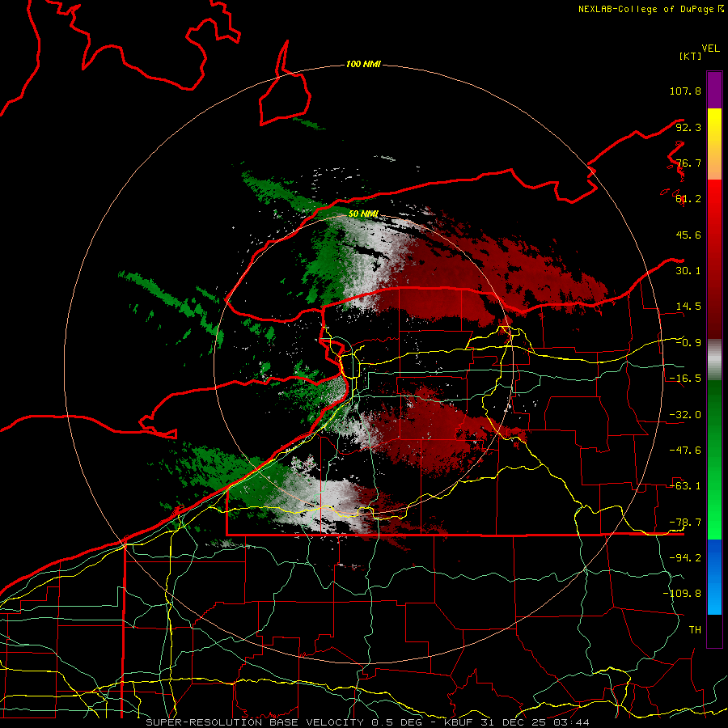Click the 50 NMI range ring label
Image resolution: width=728 pixels, height=728 pixels.
click(363, 214)
